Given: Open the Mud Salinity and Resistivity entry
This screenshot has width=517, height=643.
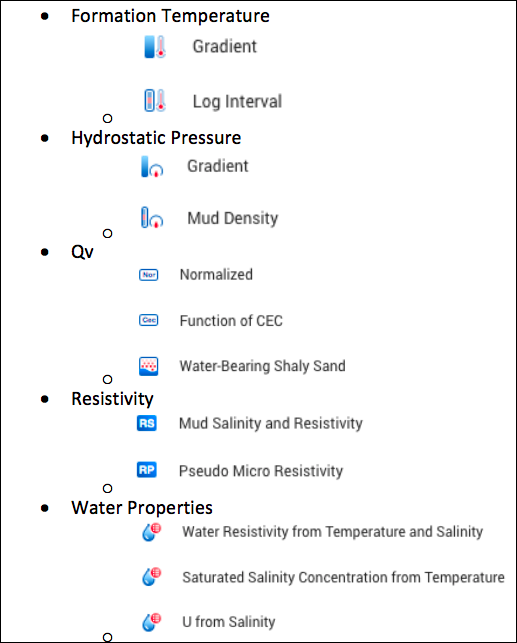Looking at the screenshot, I should point(271,423).
